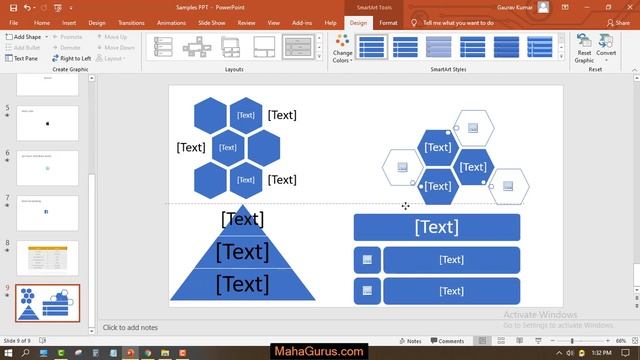Toggle the Text Pane
Screen dimensions: 640x360
(22, 58)
